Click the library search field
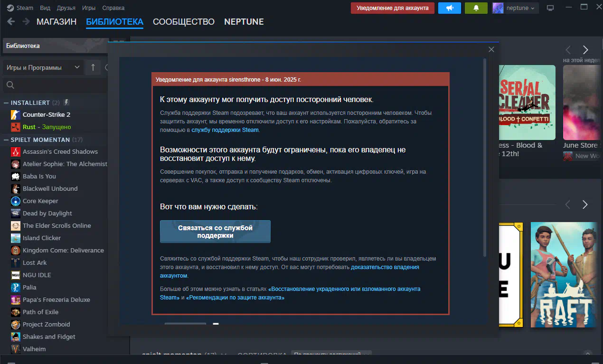The image size is (603, 364). (56, 85)
